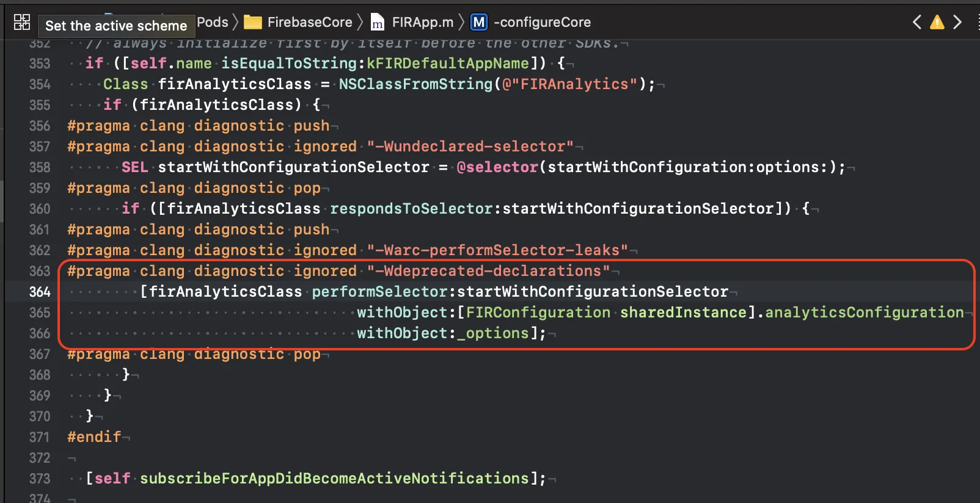Click line number 353 in the gutter

coord(40,63)
